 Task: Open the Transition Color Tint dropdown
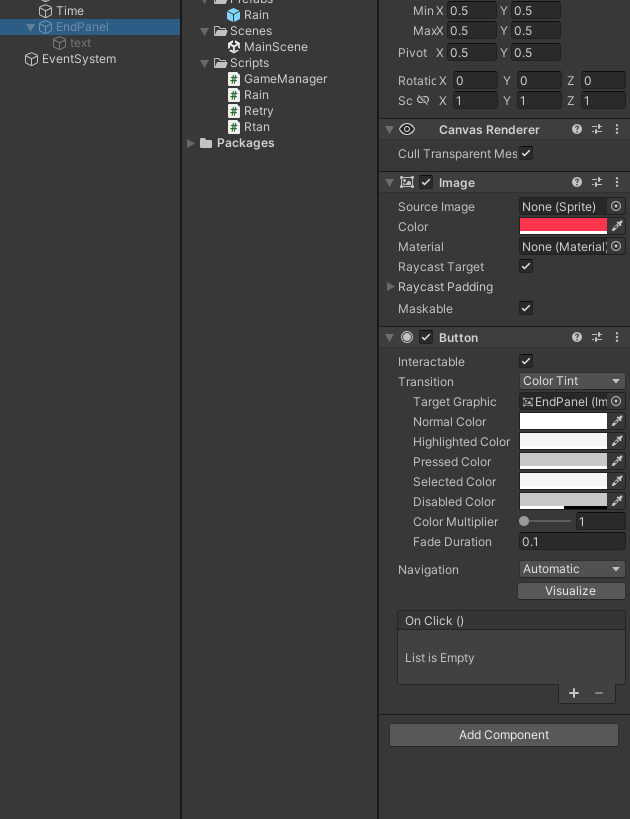(x=572, y=381)
